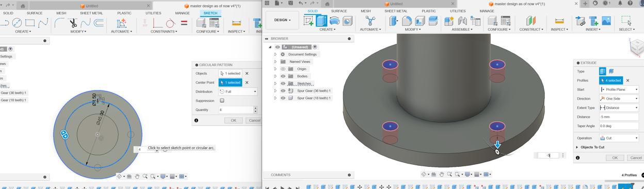
Task: Open Start dropdown showing Profile Plane
Action: click(x=619, y=89)
